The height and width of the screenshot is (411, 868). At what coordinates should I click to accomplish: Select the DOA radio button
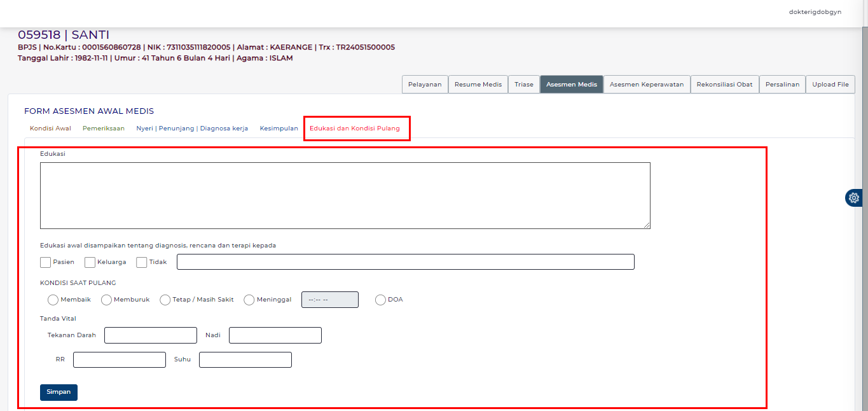pos(381,300)
